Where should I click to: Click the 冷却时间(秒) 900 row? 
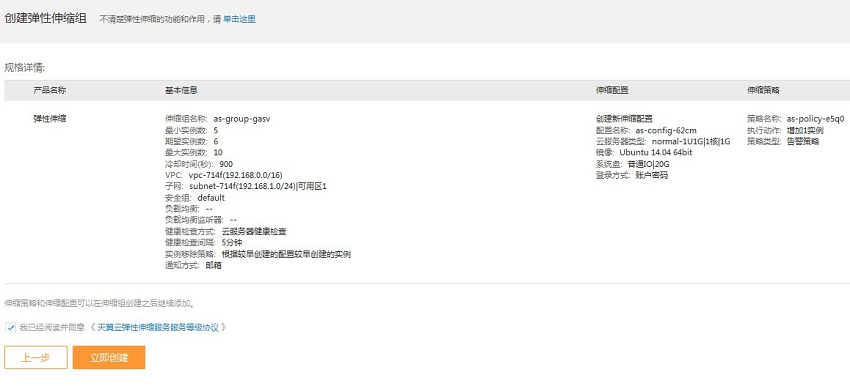[x=199, y=164]
